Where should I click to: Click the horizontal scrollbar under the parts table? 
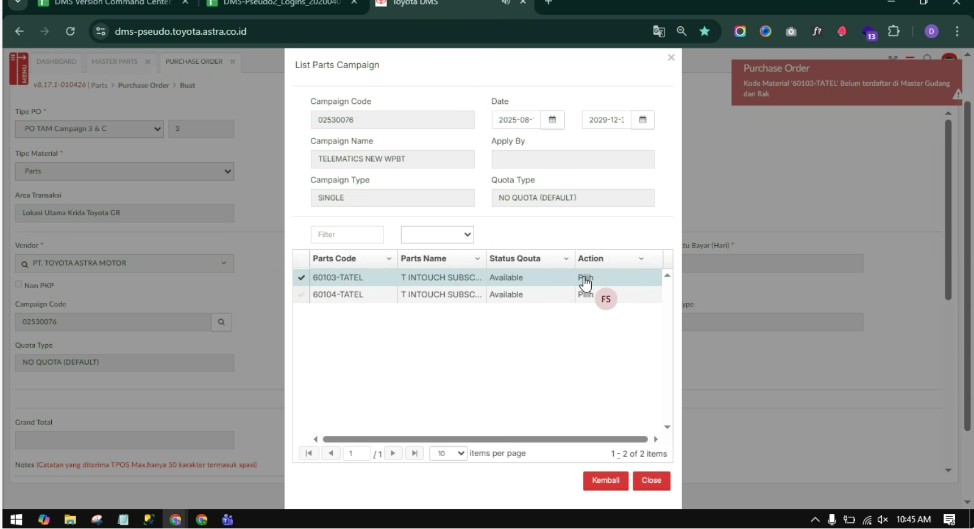(487, 438)
